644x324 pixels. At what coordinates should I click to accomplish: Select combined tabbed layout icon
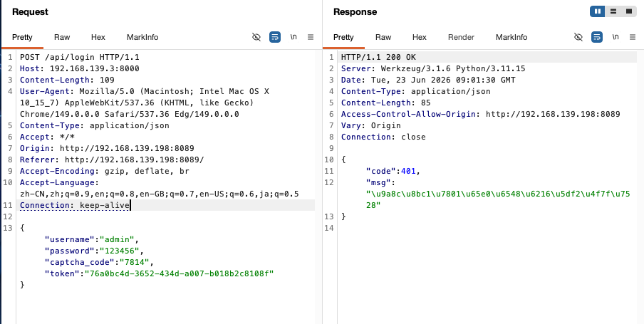coord(629,11)
